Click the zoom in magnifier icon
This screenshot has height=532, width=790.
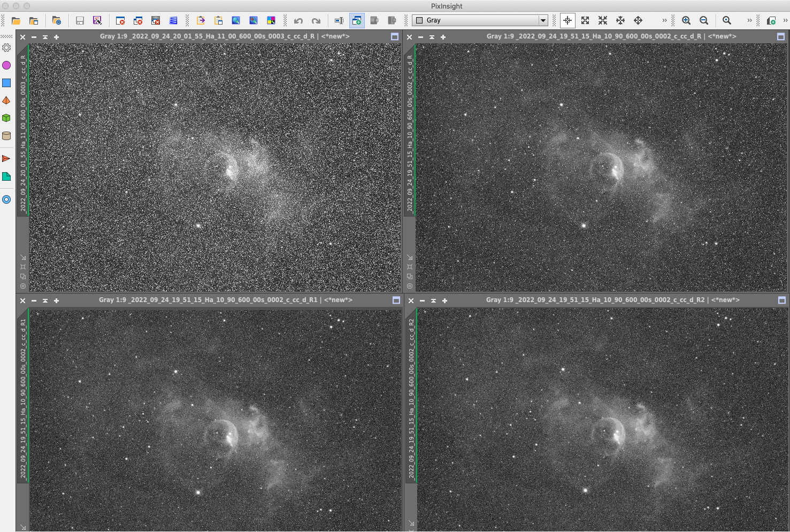coord(686,20)
